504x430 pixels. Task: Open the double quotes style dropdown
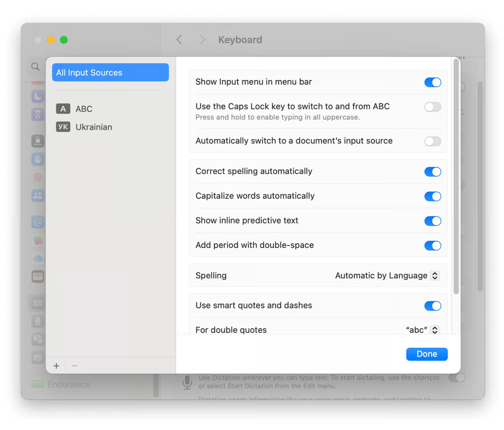(418, 330)
